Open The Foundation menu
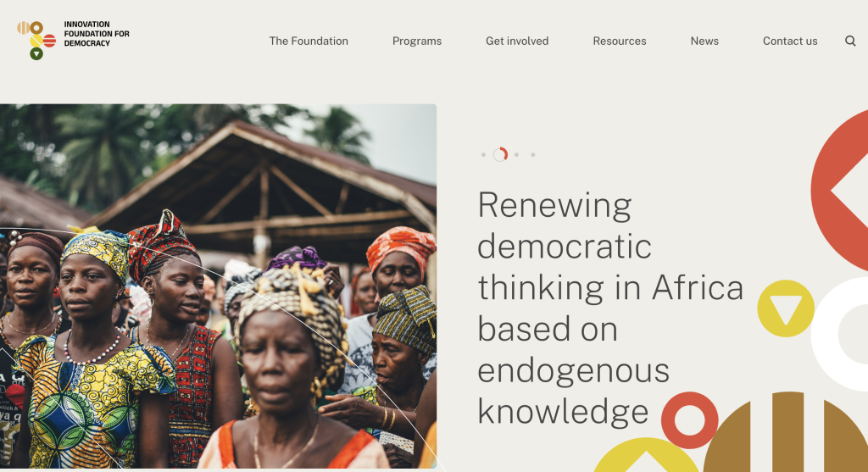Screen dimensions: 868x472 pyautogui.click(x=309, y=41)
